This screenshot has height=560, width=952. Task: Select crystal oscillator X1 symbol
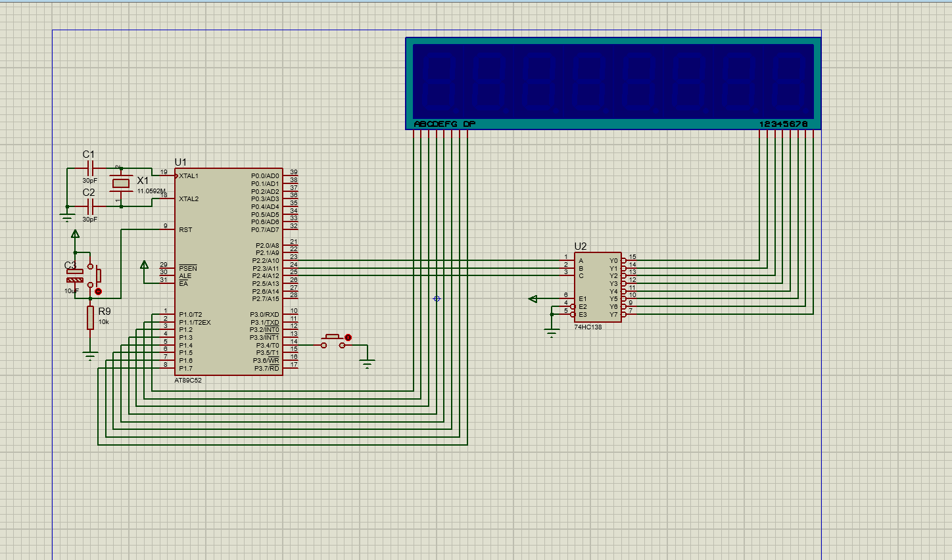pyautogui.click(x=121, y=183)
